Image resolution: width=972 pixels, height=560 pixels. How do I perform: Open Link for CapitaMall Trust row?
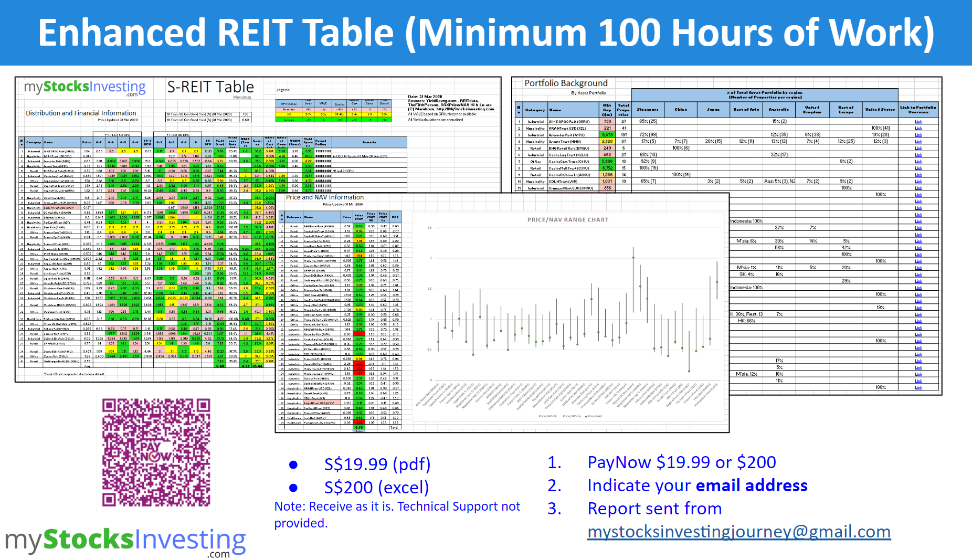pyautogui.click(x=918, y=168)
